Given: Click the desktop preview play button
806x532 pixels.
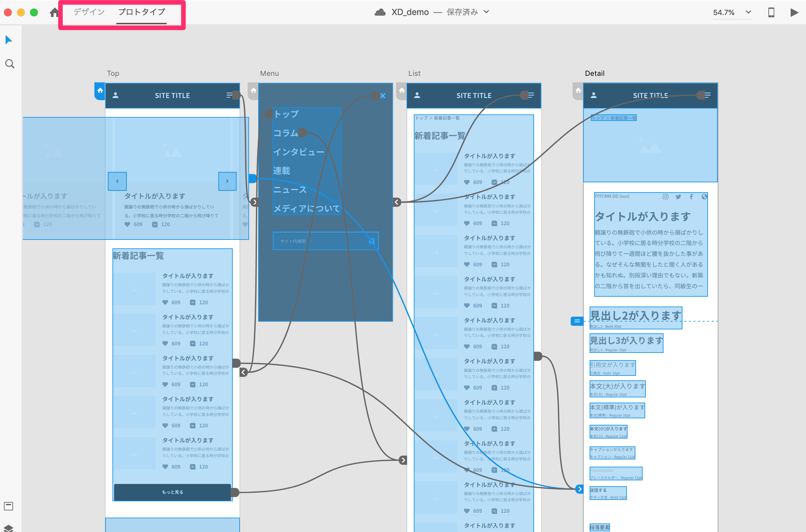Looking at the screenshot, I should (x=794, y=12).
